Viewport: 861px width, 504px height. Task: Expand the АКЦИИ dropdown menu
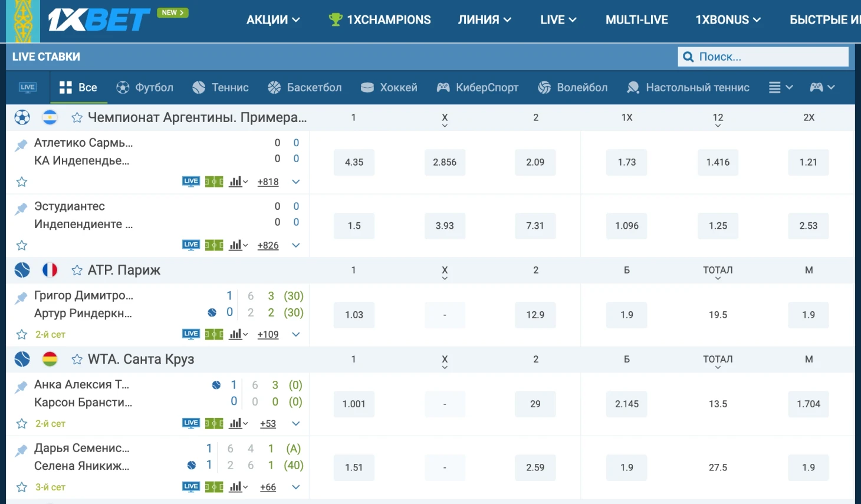pos(273,20)
